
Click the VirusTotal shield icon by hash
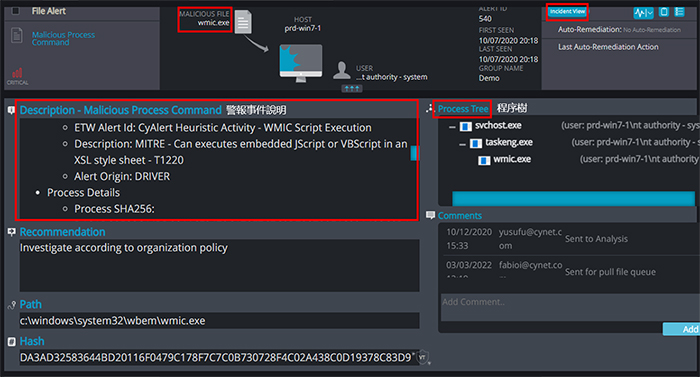[x=422, y=357]
